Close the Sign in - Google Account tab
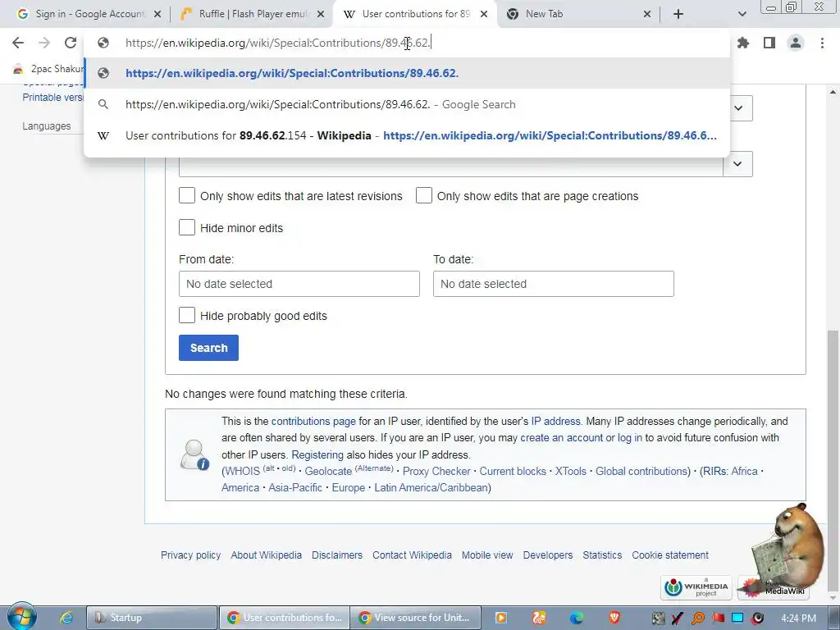 pos(157,15)
